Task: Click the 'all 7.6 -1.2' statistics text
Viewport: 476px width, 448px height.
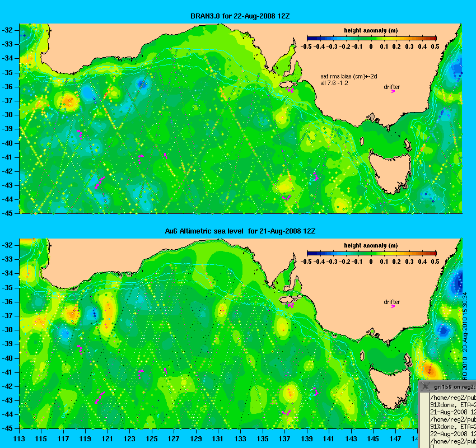Action: (x=334, y=83)
